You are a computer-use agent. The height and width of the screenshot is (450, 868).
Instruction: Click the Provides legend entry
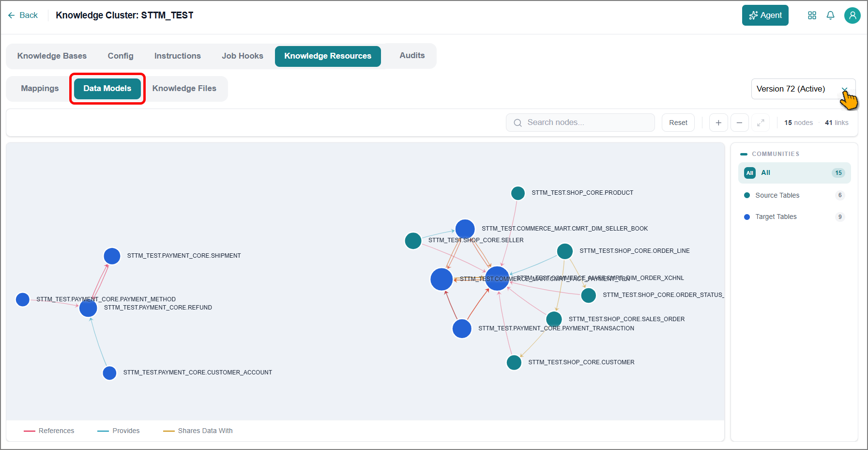click(119, 431)
